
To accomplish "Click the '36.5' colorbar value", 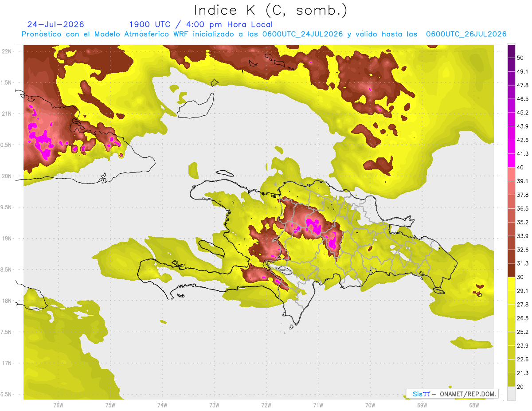I will point(522,208).
